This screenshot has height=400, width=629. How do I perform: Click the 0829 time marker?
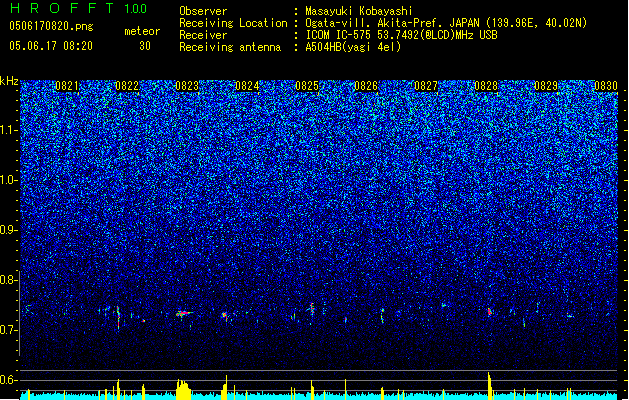546,86
